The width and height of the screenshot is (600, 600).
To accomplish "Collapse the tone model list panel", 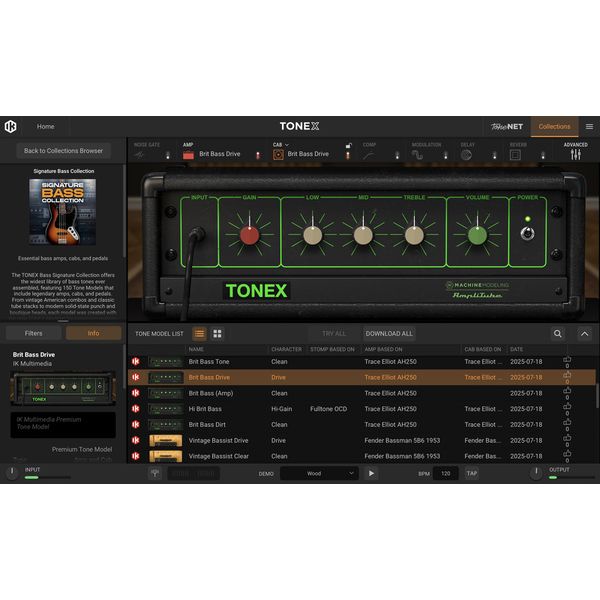I will pyautogui.click(x=585, y=333).
